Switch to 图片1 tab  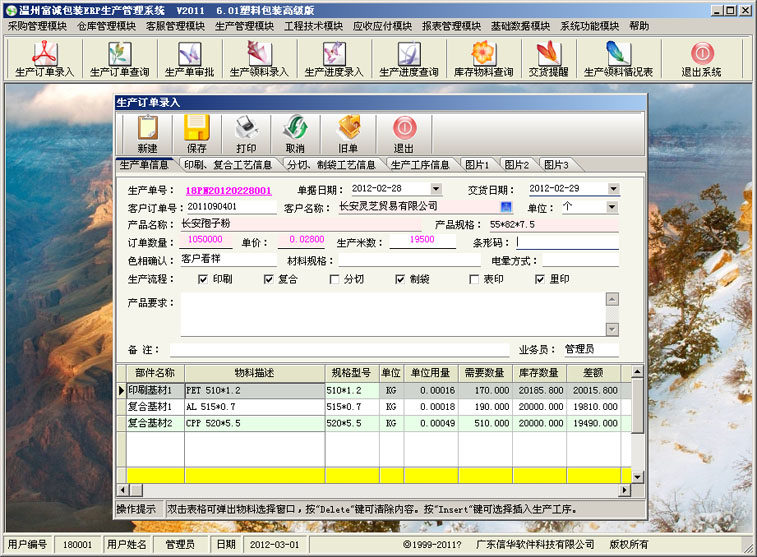pyautogui.click(x=477, y=165)
